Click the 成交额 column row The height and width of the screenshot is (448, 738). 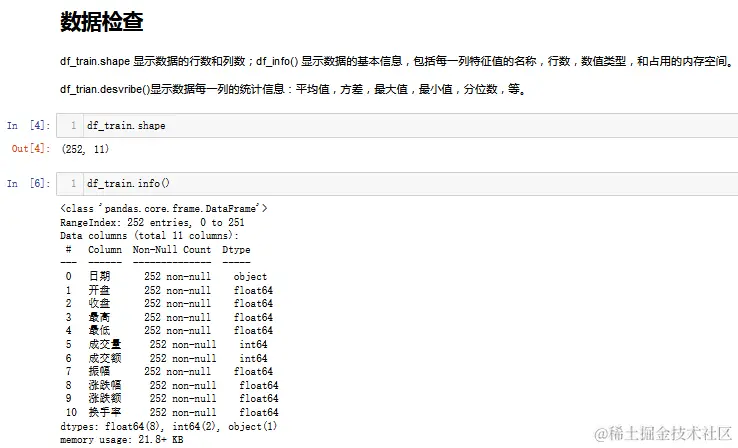166,358
